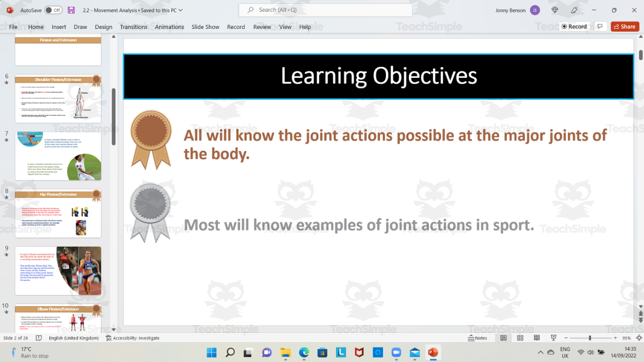This screenshot has width=644, height=362.
Task: Click the Share button
Action: click(x=625, y=26)
